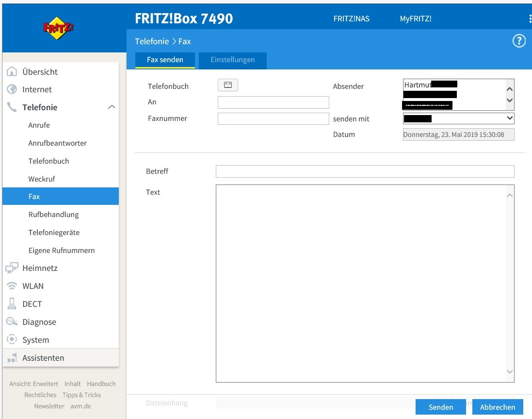Open the three-dot menu at top right

click(x=530, y=18)
